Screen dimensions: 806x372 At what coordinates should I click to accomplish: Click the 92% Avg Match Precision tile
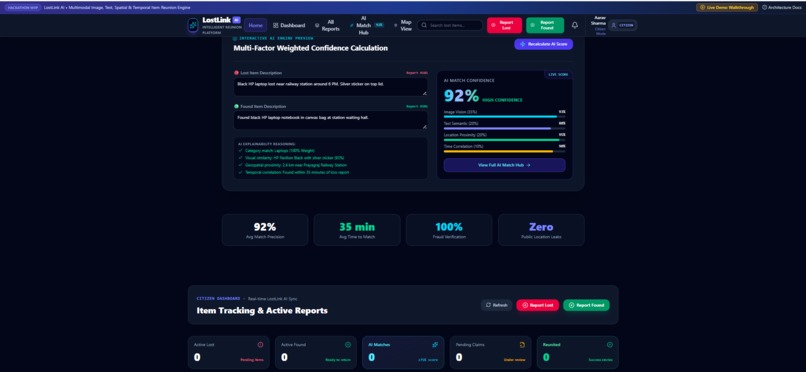[265, 230]
